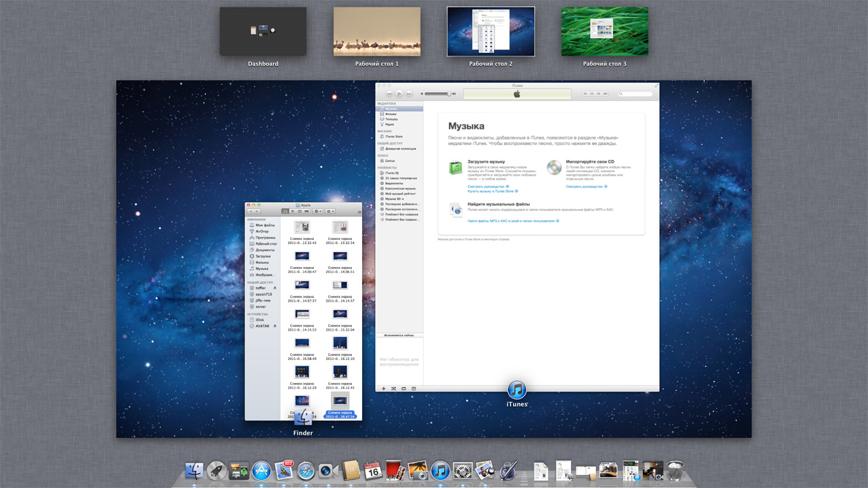Launch iCal from the Dock
Screen dimensions: 868x488
pos(372,471)
